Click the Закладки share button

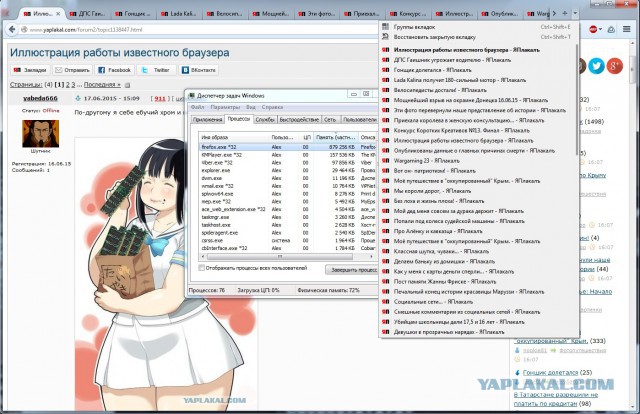pos(30,70)
